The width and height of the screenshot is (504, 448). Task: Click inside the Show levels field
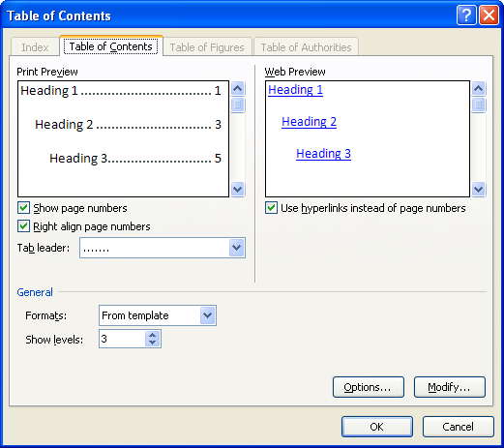[x=122, y=339]
